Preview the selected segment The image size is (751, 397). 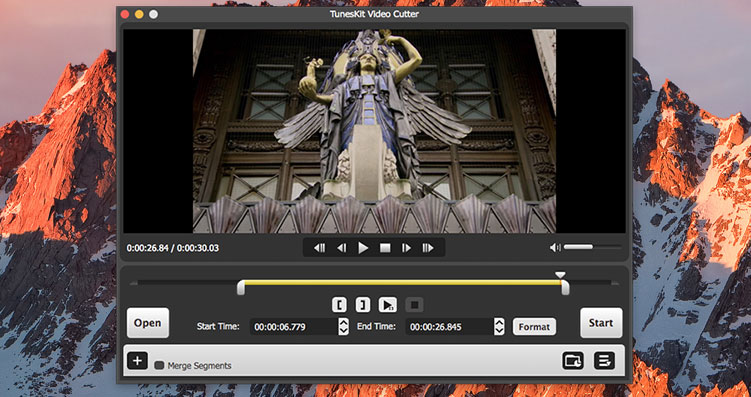[x=387, y=305]
